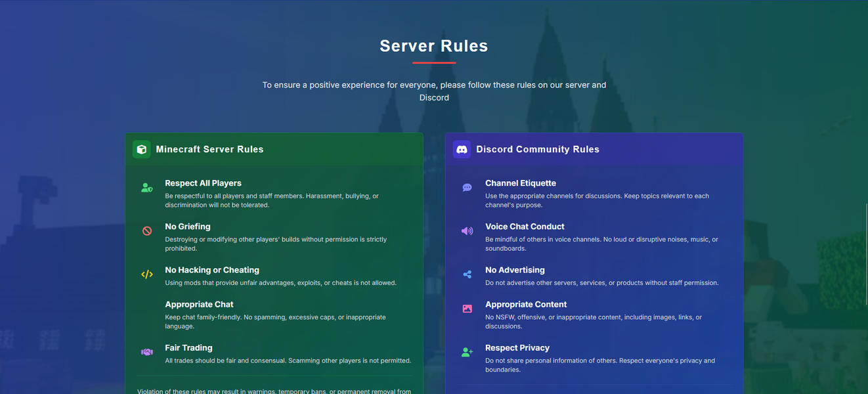Click the Respect Privacy rule title
Viewport: 868px width, 394px height.
click(517, 348)
